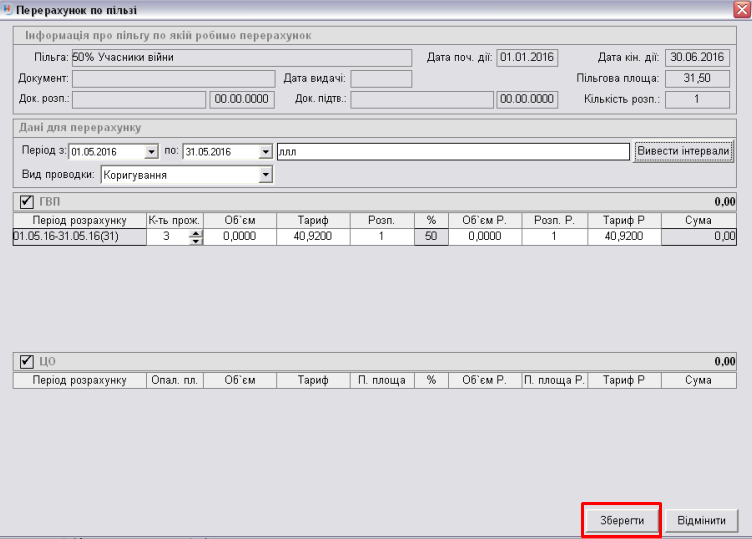Click the Тариф Р cell in ГВП row

click(624, 237)
